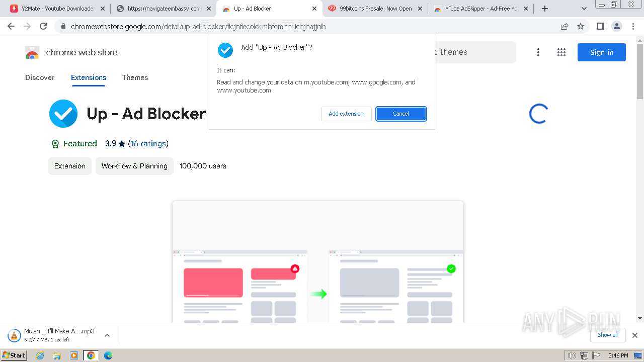Screen dimensions: 644x362
Task: Cancel the add extension dialog
Action: coord(401,114)
